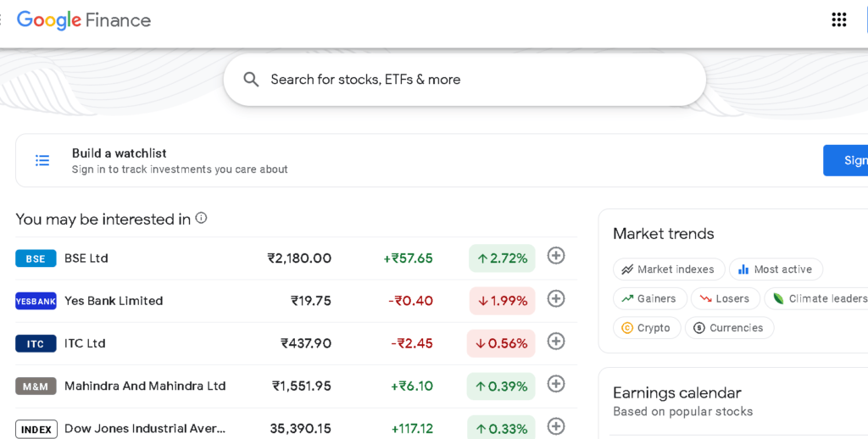Open BSE Ltd stock page
The height and width of the screenshot is (439, 868).
(x=86, y=258)
